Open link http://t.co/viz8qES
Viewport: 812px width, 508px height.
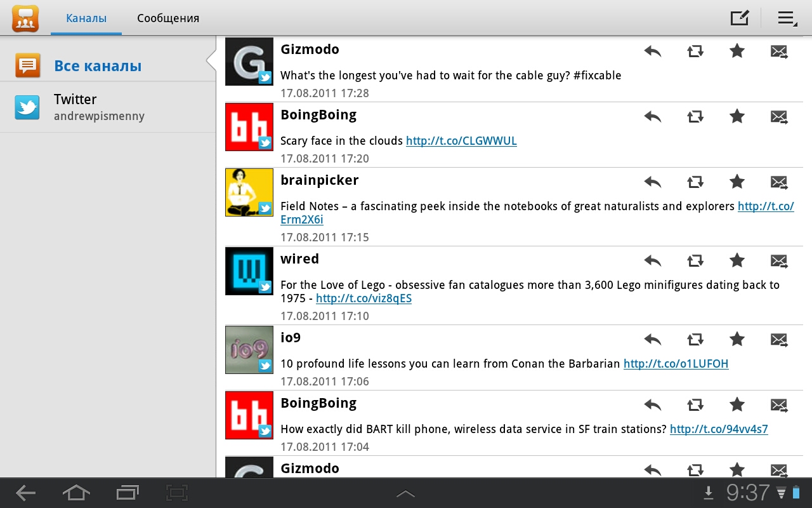tap(363, 298)
